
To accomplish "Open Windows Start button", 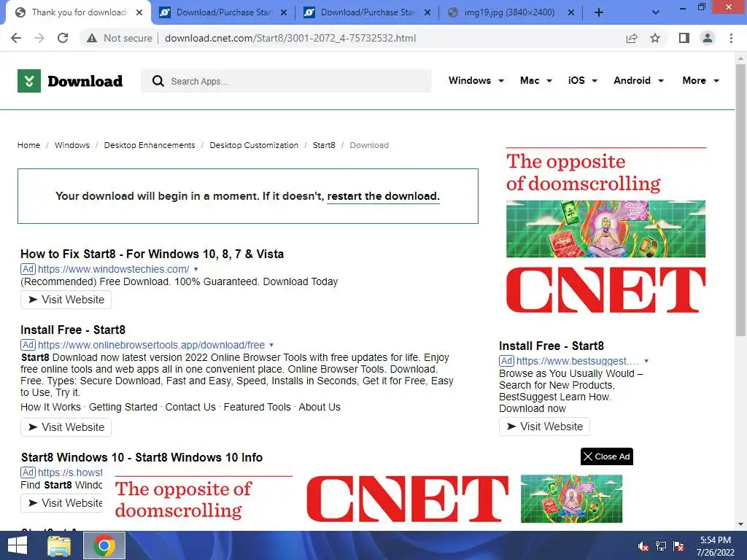I will click(x=18, y=545).
